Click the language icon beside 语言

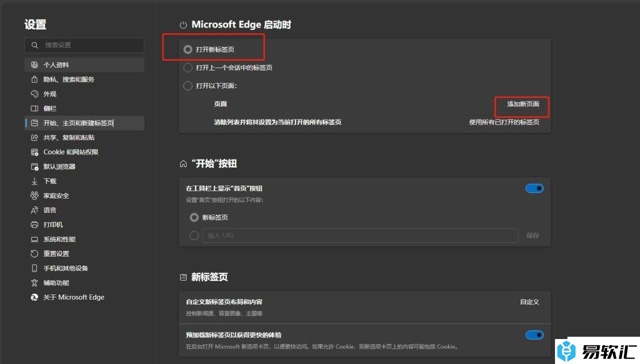(x=34, y=210)
